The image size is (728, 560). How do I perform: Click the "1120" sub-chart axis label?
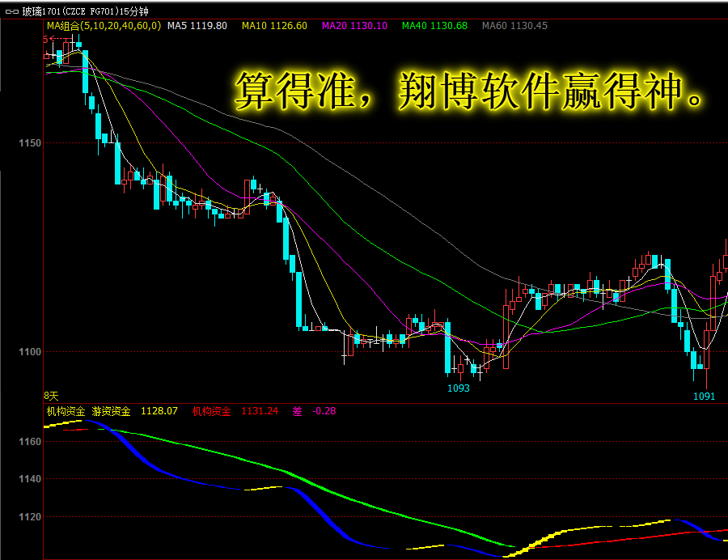click(x=30, y=517)
